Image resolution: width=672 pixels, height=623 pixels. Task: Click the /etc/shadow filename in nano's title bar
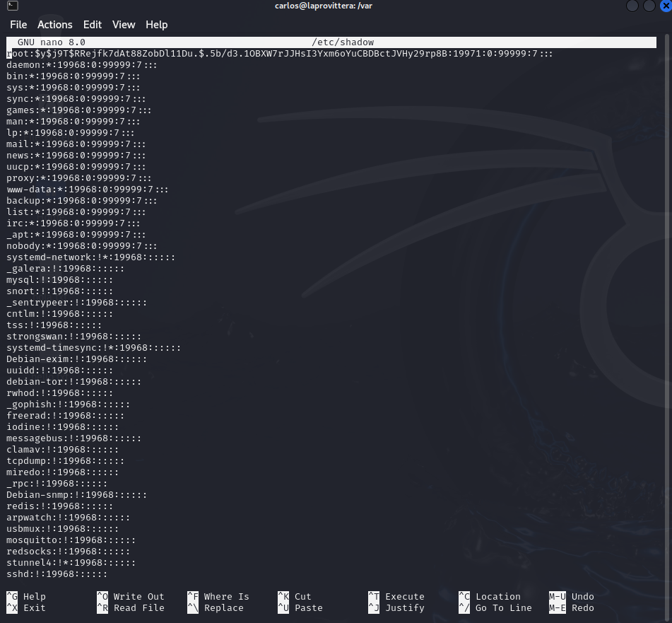click(343, 42)
